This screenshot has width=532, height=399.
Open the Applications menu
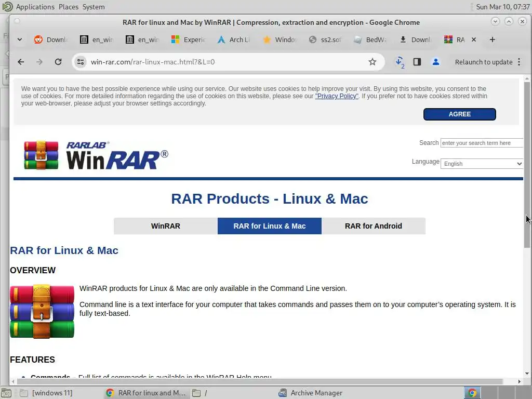(x=35, y=7)
